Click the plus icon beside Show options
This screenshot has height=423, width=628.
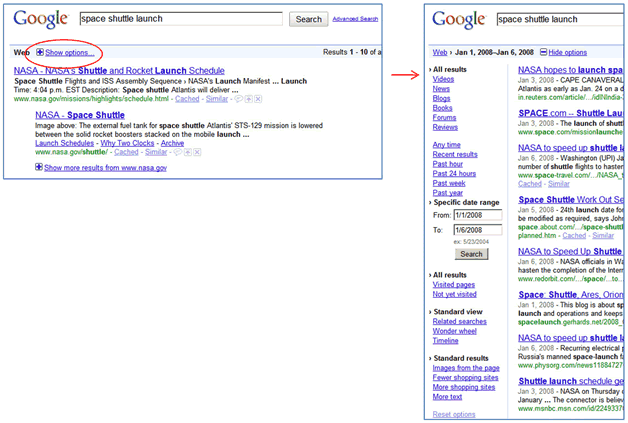[39, 52]
